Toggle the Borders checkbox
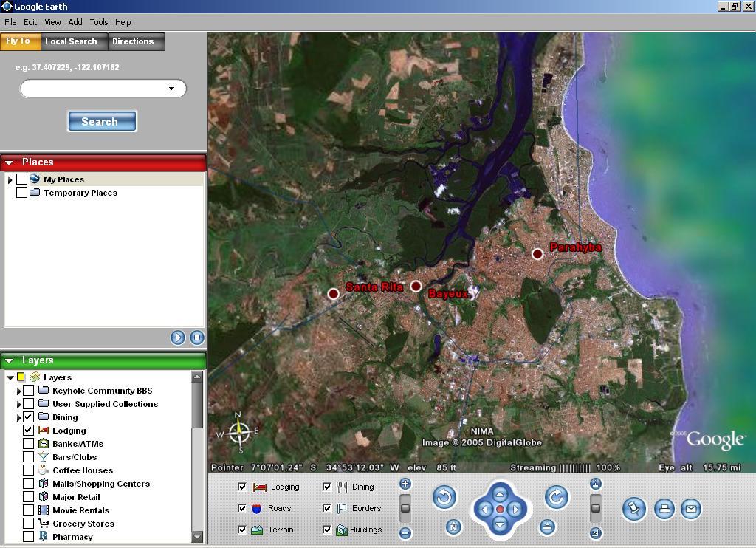Viewport: 756px width, 548px height. click(x=327, y=508)
